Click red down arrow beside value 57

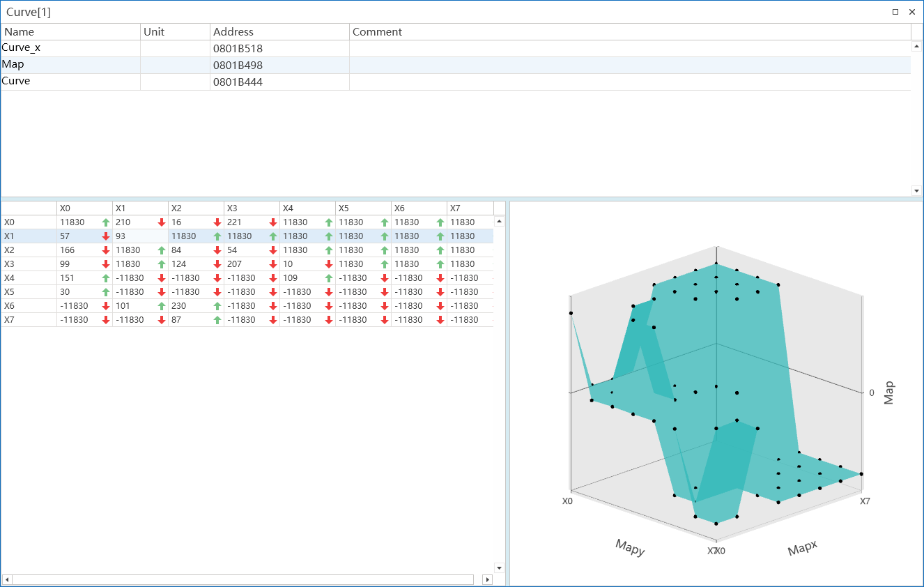106,236
